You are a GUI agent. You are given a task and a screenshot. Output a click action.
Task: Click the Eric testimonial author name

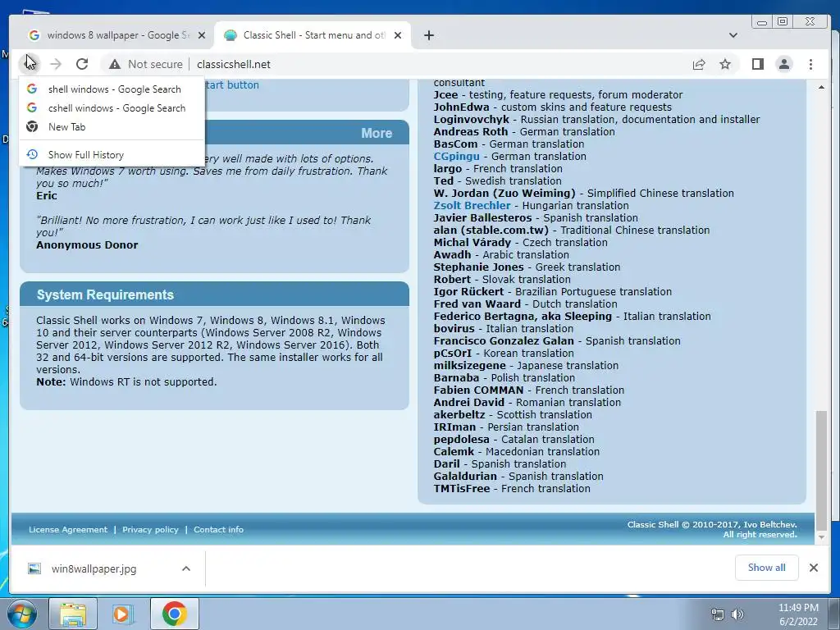pos(47,195)
